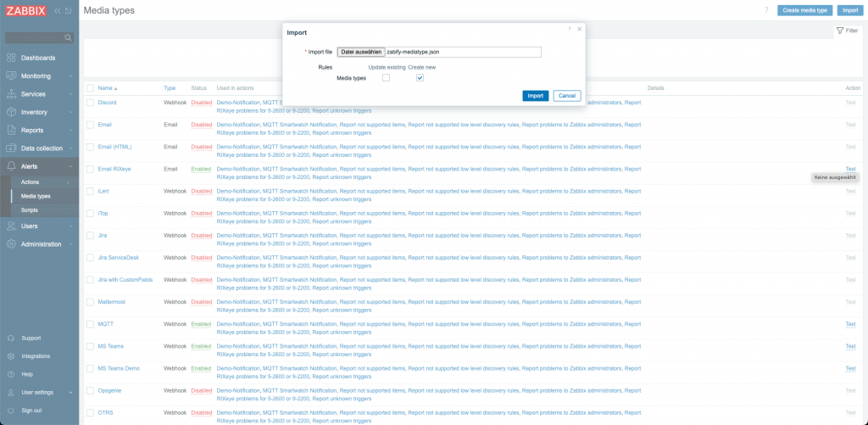
Task: Click the Alerts bell icon
Action: tap(11, 166)
